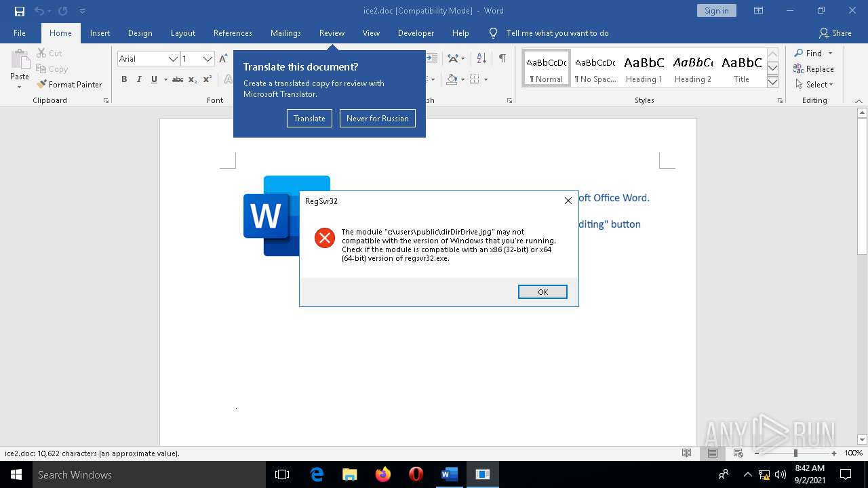
Task: Click OK in the RegSvr32 error dialog
Action: [542, 292]
